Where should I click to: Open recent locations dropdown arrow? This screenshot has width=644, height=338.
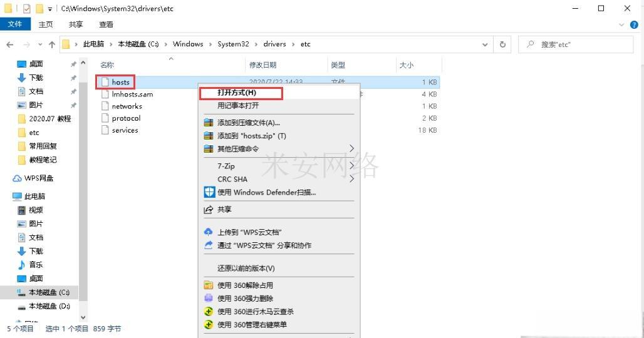click(x=40, y=44)
